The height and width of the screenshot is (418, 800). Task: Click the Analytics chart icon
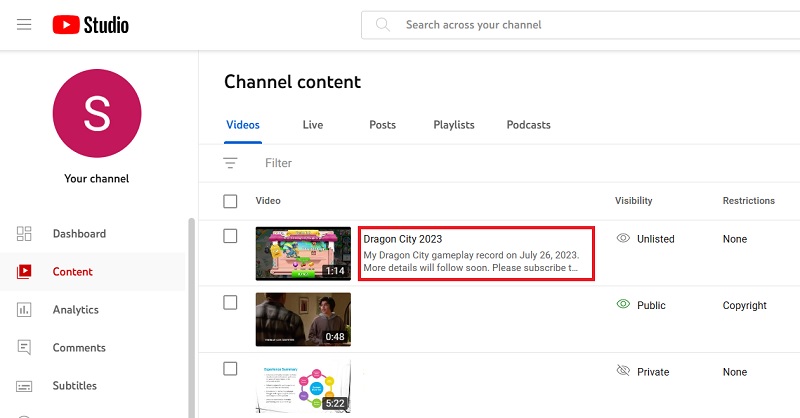[24, 309]
